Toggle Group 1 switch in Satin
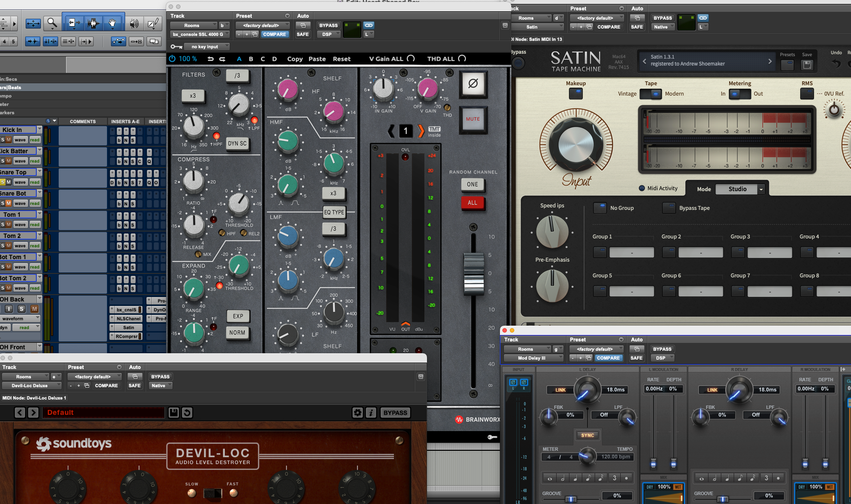Image resolution: width=851 pixels, height=504 pixels. coord(600,252)
